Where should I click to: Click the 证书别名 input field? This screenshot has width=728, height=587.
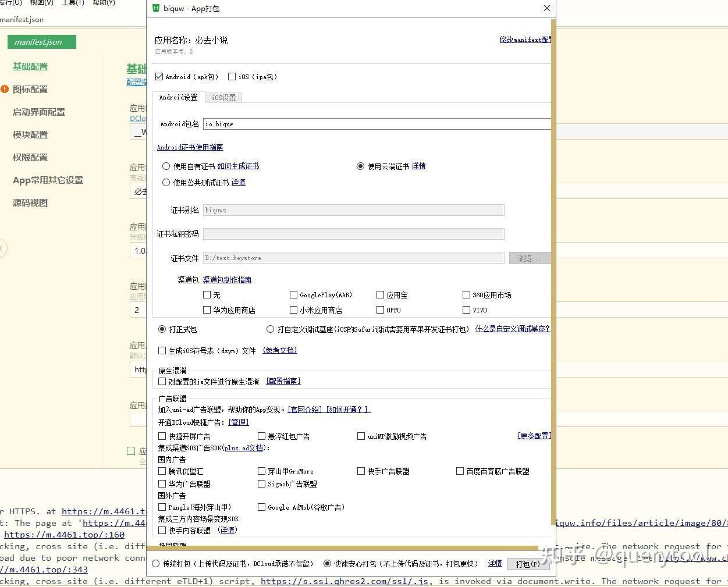354,210
